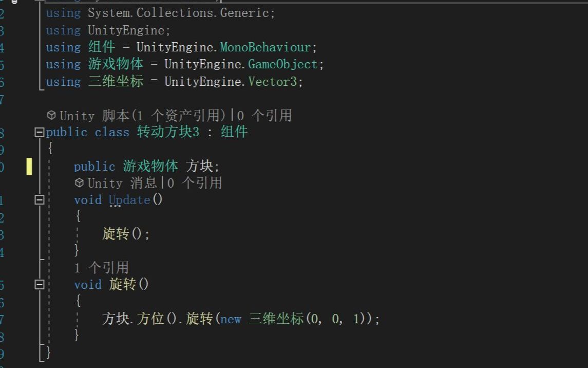The height and width of the screenshot is (368, 588).
Task: Click the yellow change marker in the margin
Action: coord(29,167)
